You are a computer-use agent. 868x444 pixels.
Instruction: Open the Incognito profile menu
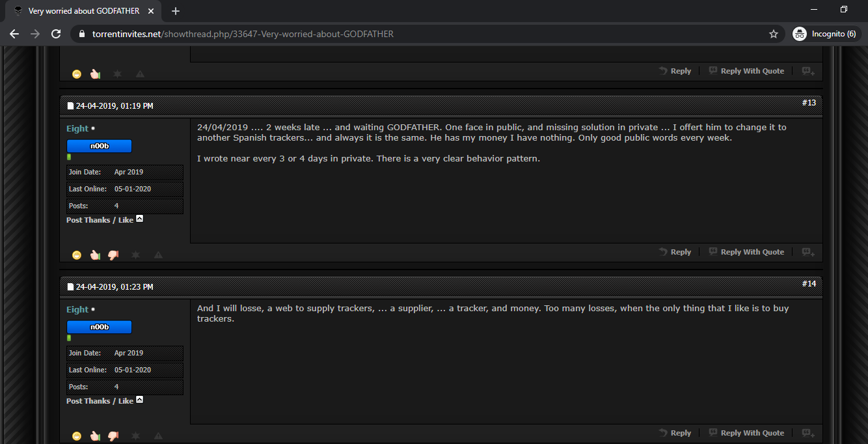tap(825, 34)
